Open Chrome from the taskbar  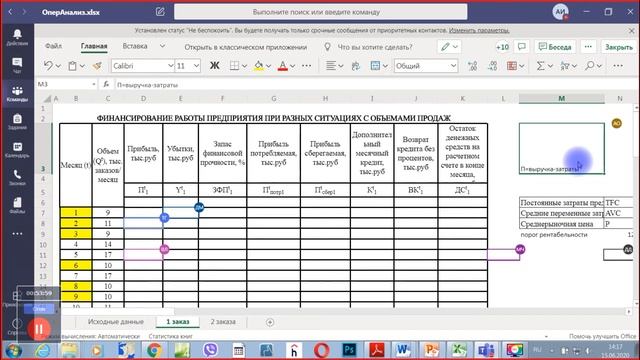pos(154,350)
